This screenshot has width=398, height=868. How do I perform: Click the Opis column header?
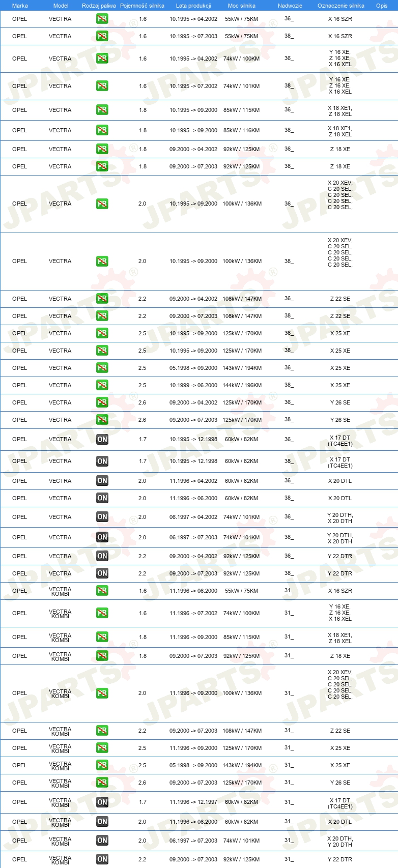[382, 6]
